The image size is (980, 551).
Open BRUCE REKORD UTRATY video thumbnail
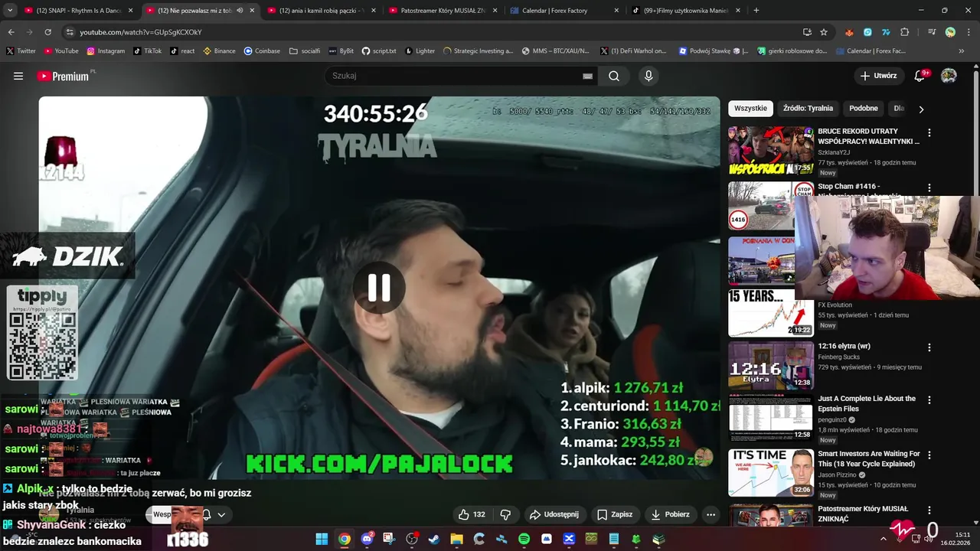(x=771, y=151)
